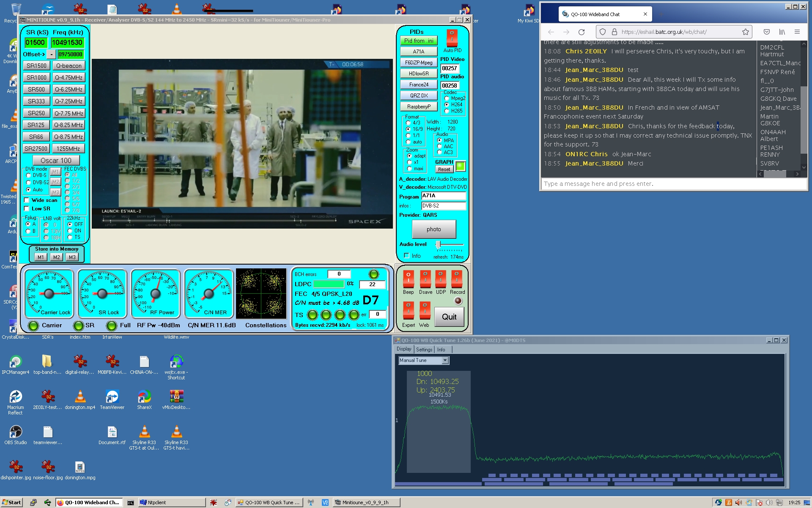Click the constellation diagram display
The height and width of the screenshot is (508, 812).
tap(261, 294)
